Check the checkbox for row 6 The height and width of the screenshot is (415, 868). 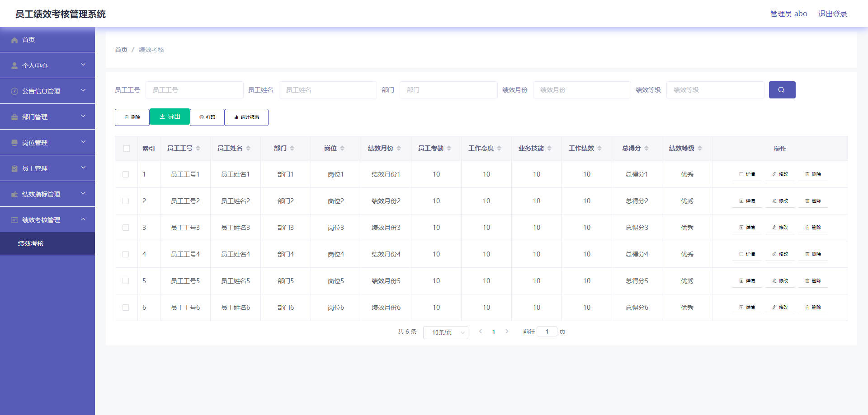126,308
